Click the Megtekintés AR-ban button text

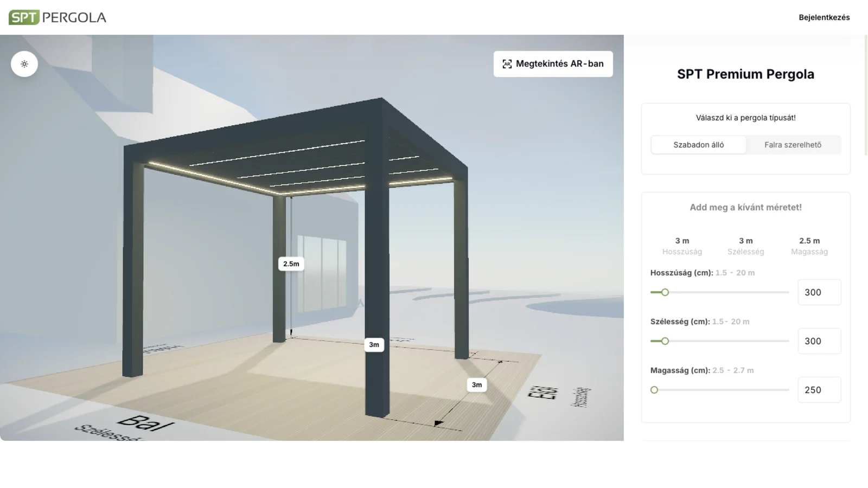click(x=559, y=64)
